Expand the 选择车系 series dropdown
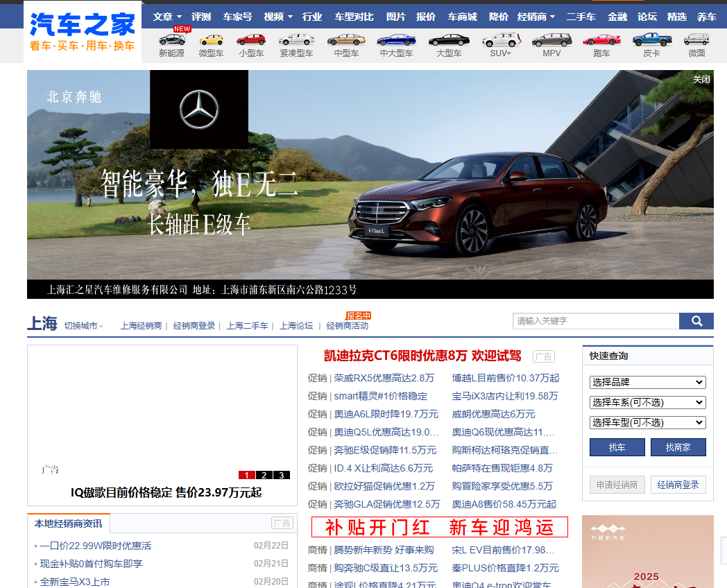Screen dimensions: 727x588 click(x=647, y=402)
